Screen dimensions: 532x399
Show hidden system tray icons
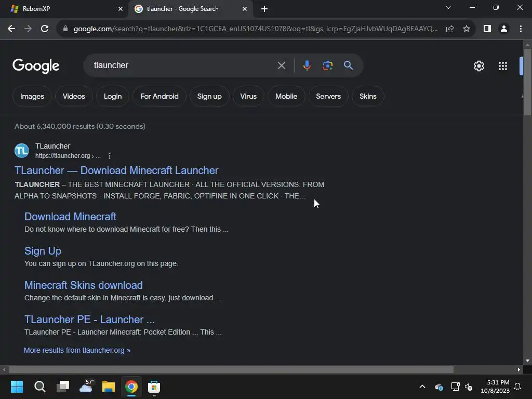pos(422,387)
